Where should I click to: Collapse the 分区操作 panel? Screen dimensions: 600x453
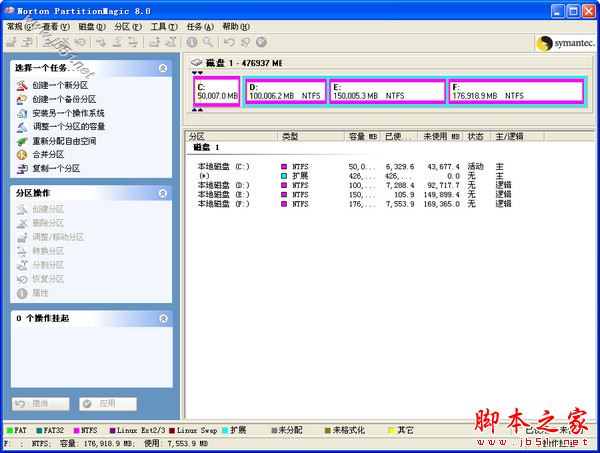pos(163,193)
